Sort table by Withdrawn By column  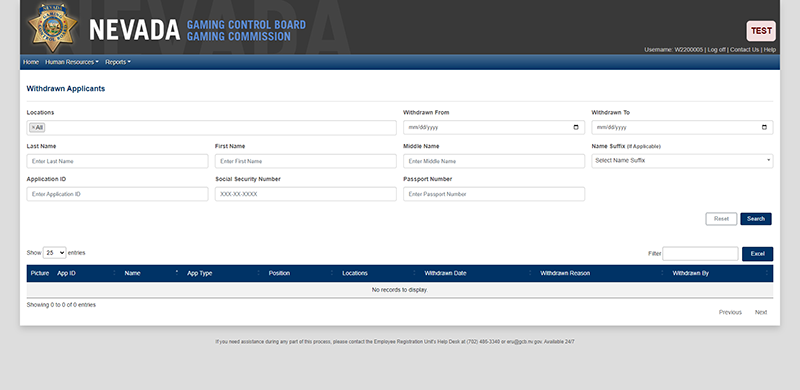pos(720,273)
